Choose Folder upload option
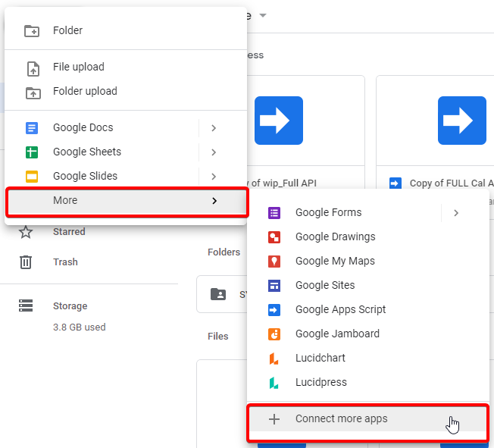The width and height of the screenshot is (494, 448). (125, 91)
